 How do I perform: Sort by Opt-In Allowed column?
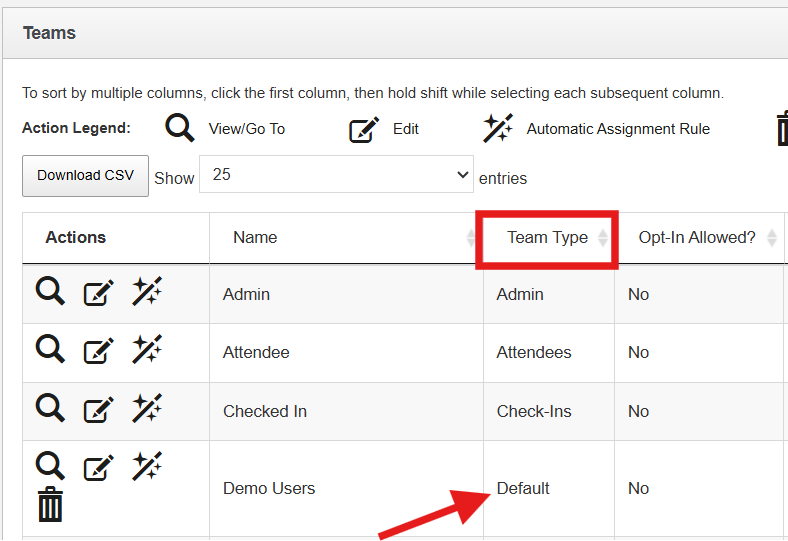click(x=698, y=238)
